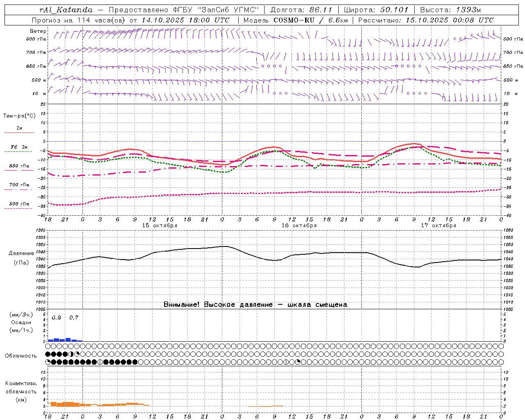This screenshot has width=525, height=420.
Task: Click the Осадки precipitation label
Action: pos(21,322)
